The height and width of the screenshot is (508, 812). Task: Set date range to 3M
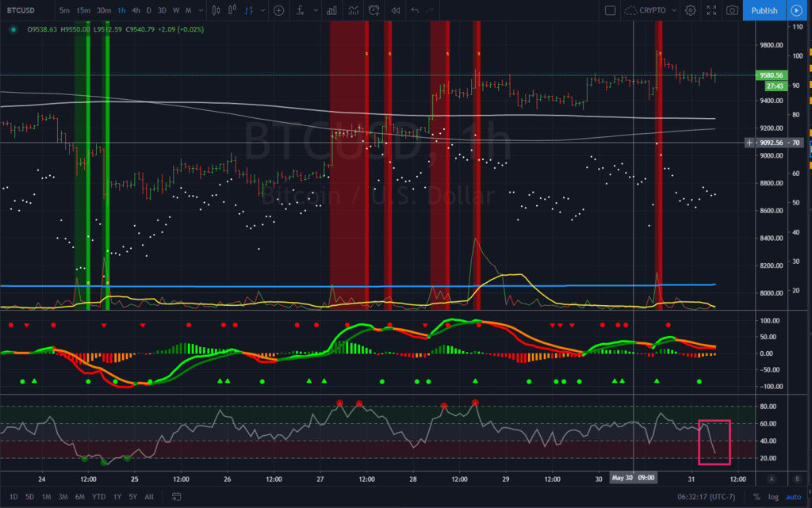pyautogui.click(x=63, y=496)
